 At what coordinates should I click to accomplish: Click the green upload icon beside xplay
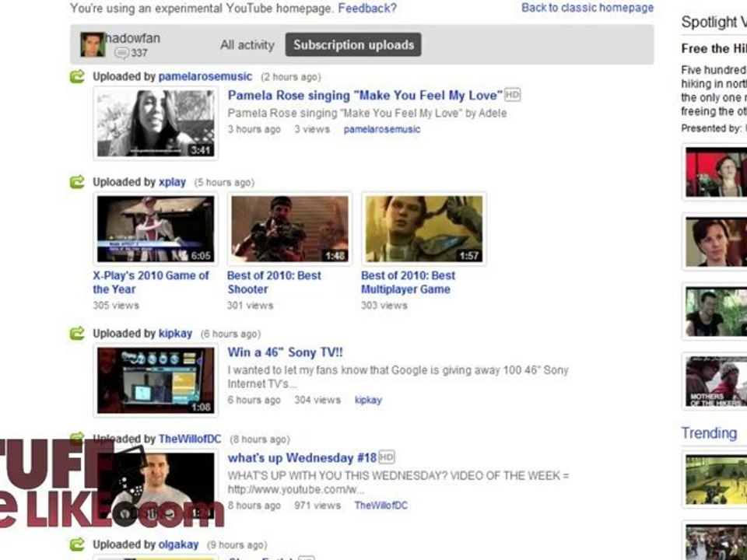pyautogui.click(x=77, y=182)
